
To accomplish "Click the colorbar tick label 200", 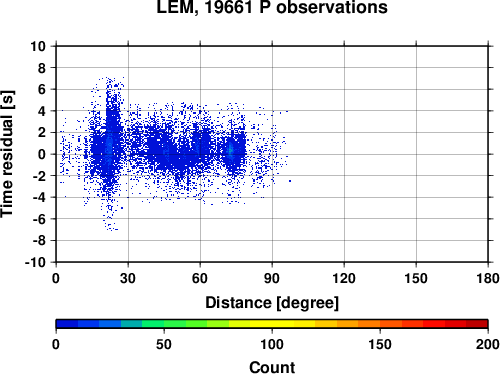I will pyautogui.click(x=488, y=344).
